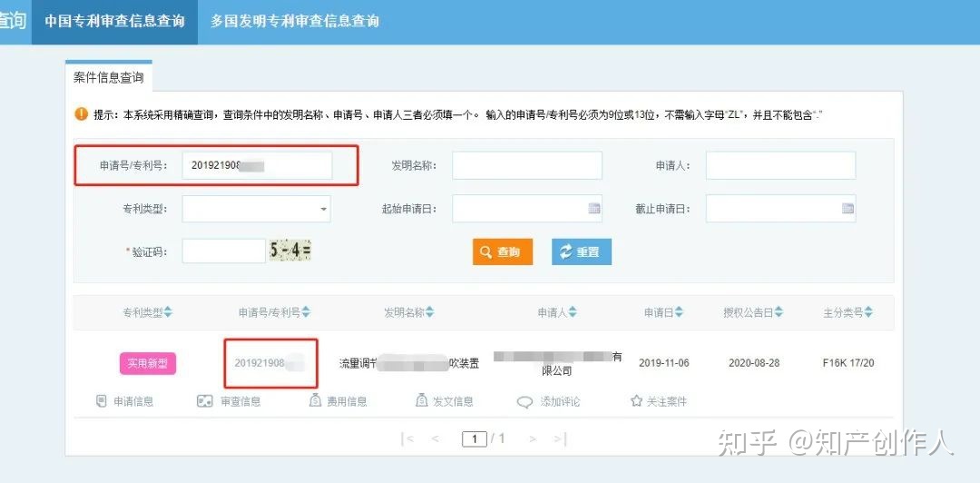Expand the 专利类型 dropdown
Screen dimensions: 980x483
pos(324,210)
